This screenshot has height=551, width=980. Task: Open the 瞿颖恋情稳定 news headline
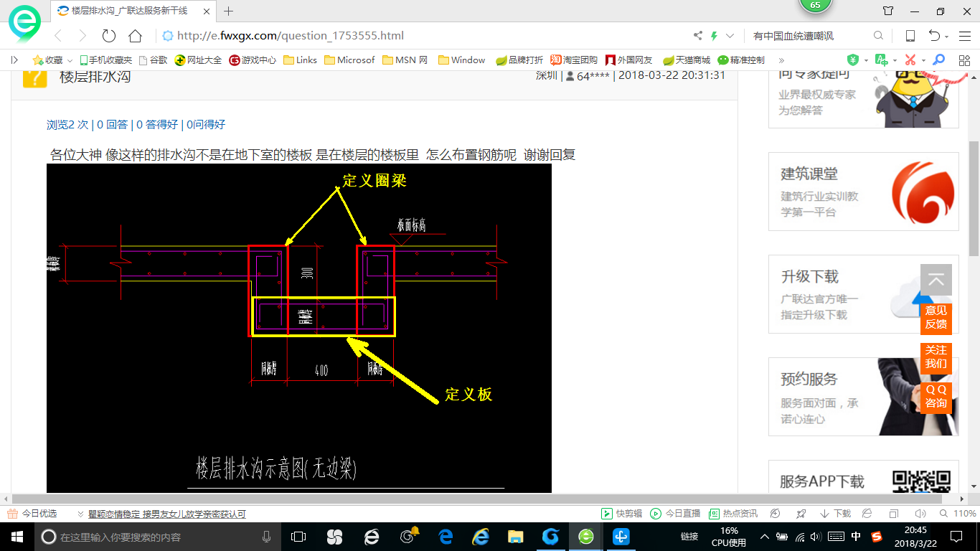pyautogui.click(x=167, y=514)
